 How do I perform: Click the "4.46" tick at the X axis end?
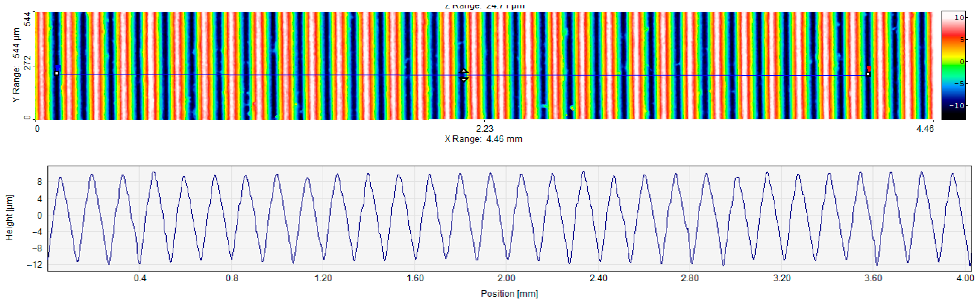(925, 128)
